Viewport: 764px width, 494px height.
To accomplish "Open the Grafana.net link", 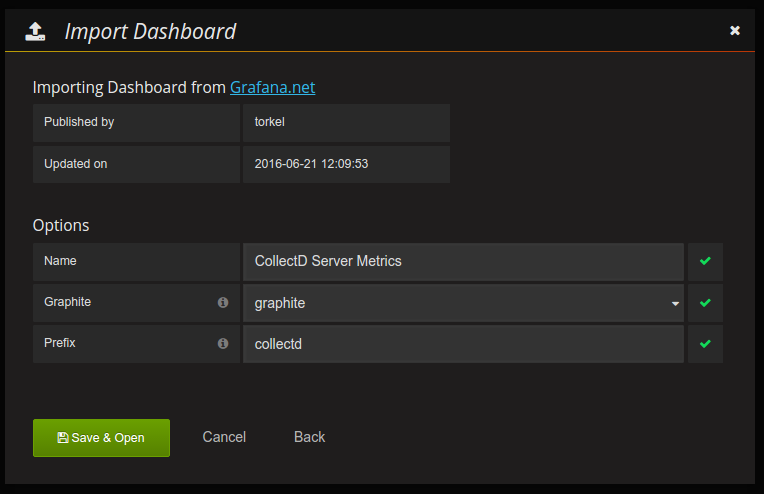I will click(272, 87).
